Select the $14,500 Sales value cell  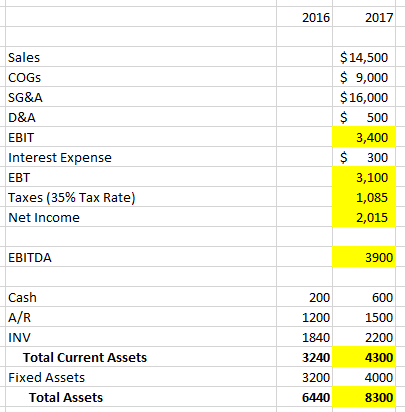point(364,57)
